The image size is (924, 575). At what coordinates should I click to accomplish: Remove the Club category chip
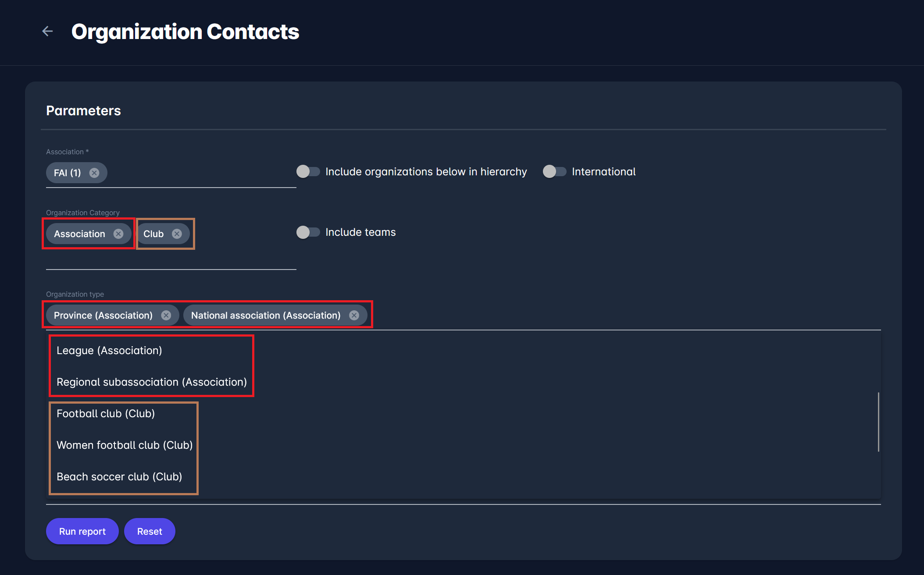click(177, 234)
